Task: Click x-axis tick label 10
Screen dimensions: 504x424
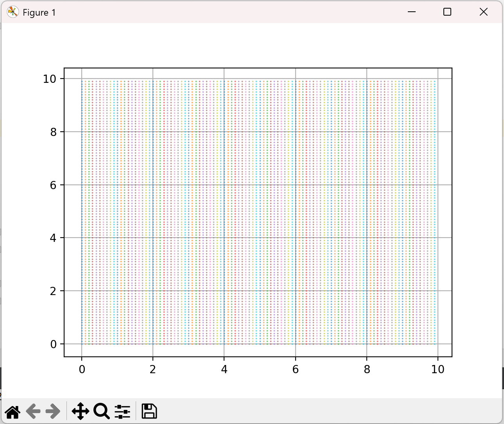Action: point(438,369)
